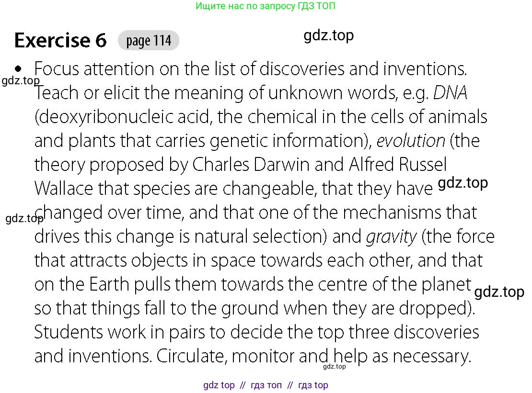Click the small gdz.top watermark below 'help'
532x393 pixels.
(x=335, y=366)
